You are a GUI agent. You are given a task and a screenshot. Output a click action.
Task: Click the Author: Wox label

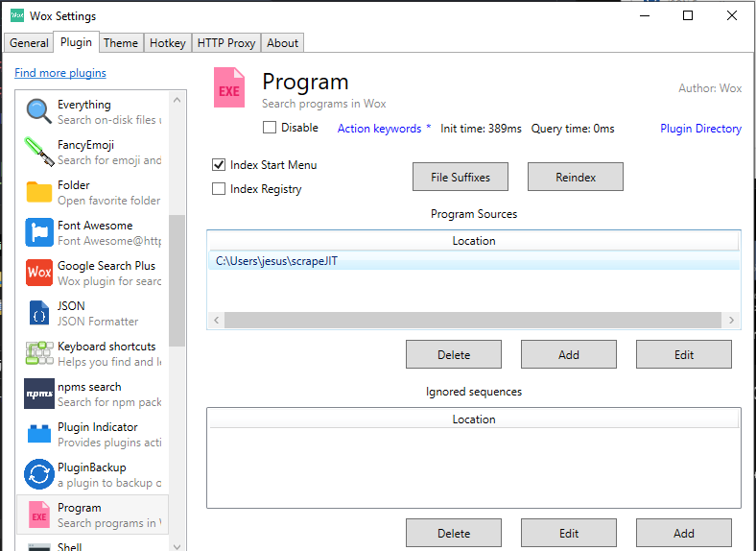(710, 87)
